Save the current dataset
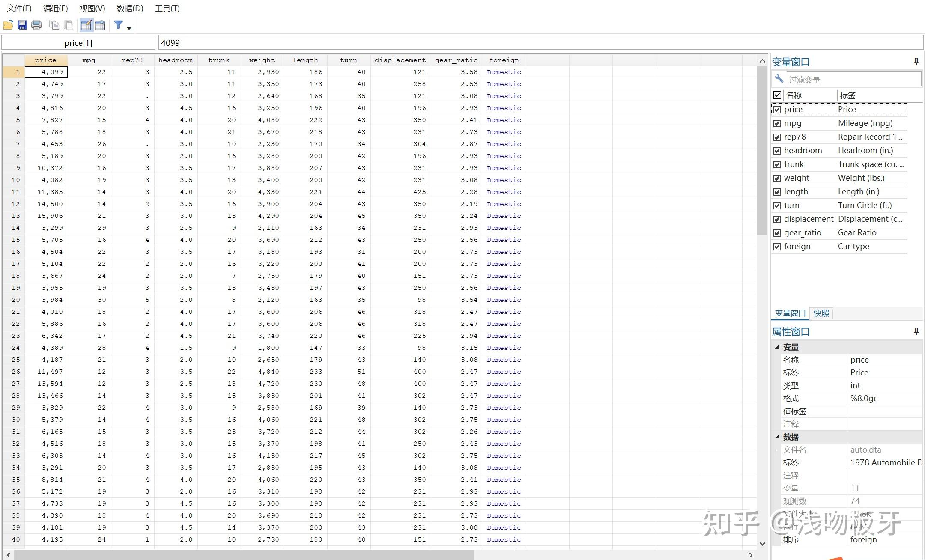This screenshot has width=925, height=560. [22, 25]
